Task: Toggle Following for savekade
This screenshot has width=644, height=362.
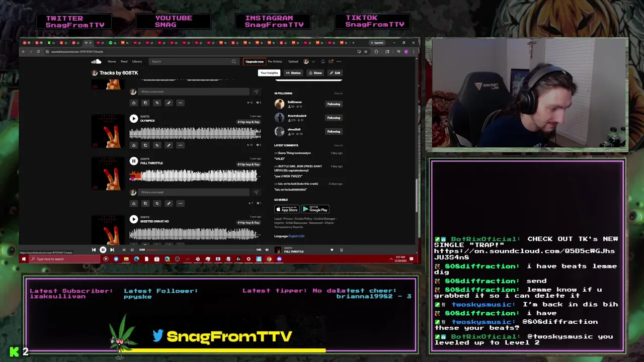Action: tap(334, 118)
